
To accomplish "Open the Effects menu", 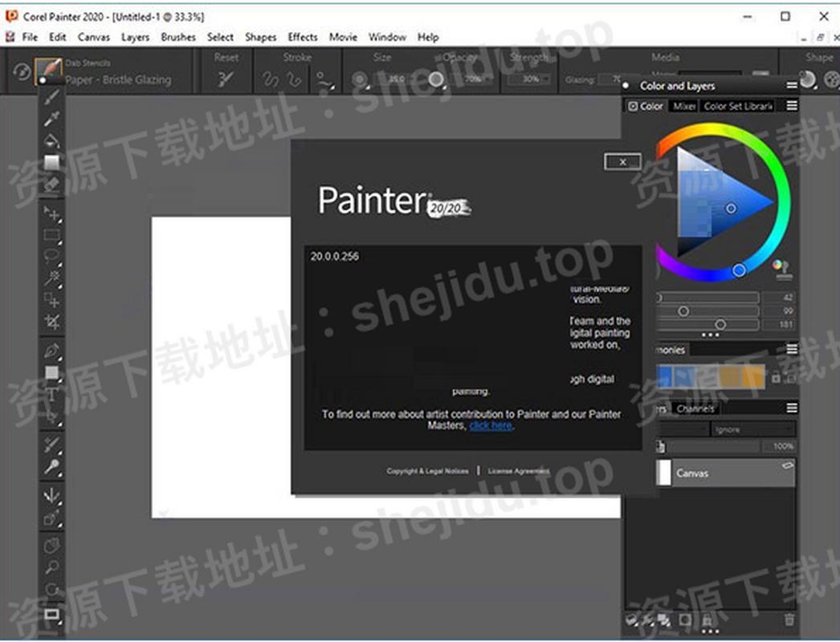I will (x=302, y=37).
